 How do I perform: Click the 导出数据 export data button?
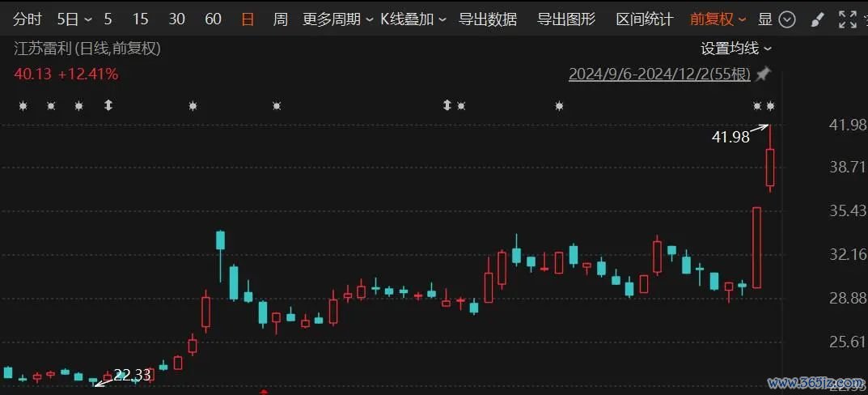(x=488, y=19)
